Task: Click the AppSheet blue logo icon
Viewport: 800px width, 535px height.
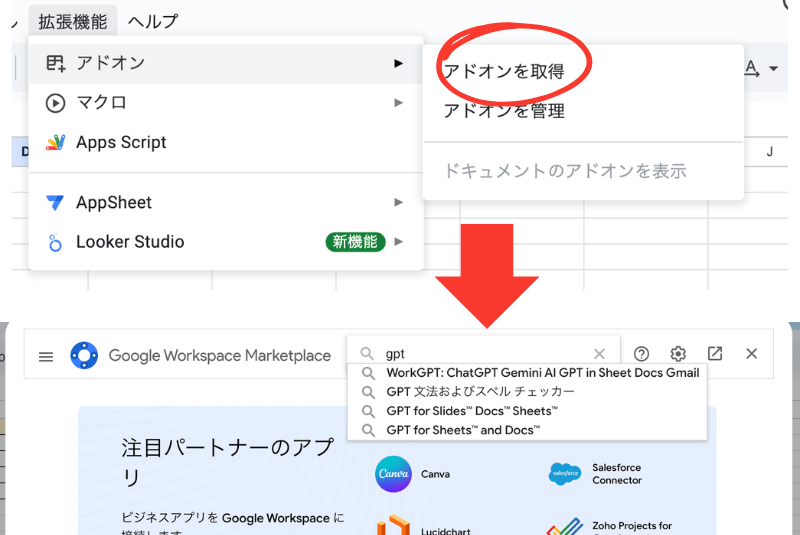Action: click(55, 202)
